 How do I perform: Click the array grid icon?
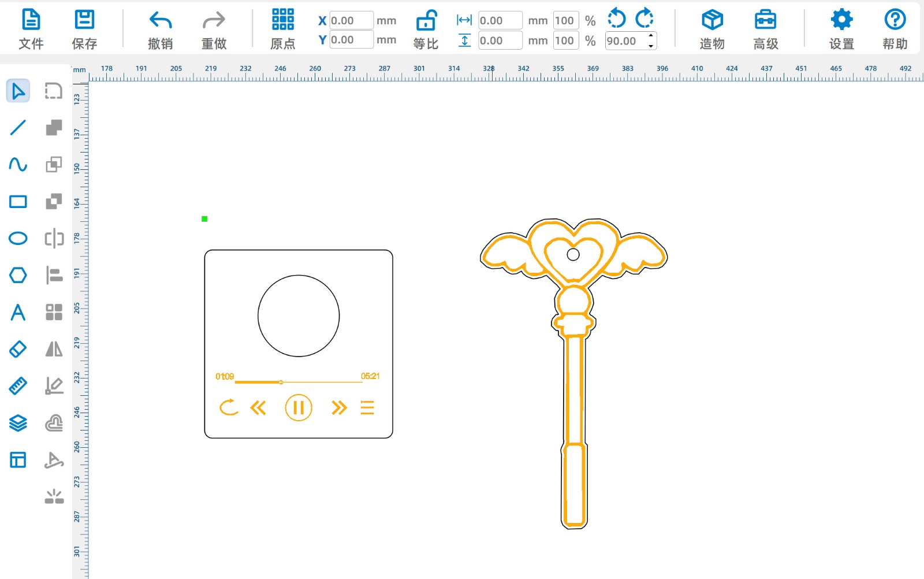54,312
